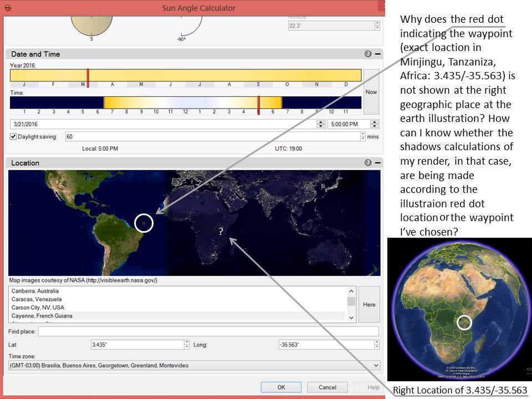Screen dimensions: 532x399
Task: Select Carson City, NV, USA
Action: 38,308
